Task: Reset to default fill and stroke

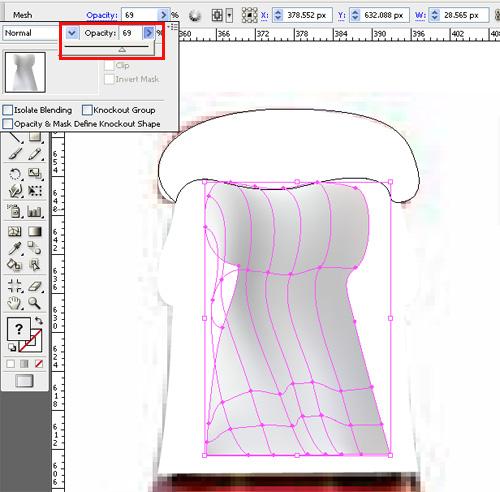Action: click(12, 348)
